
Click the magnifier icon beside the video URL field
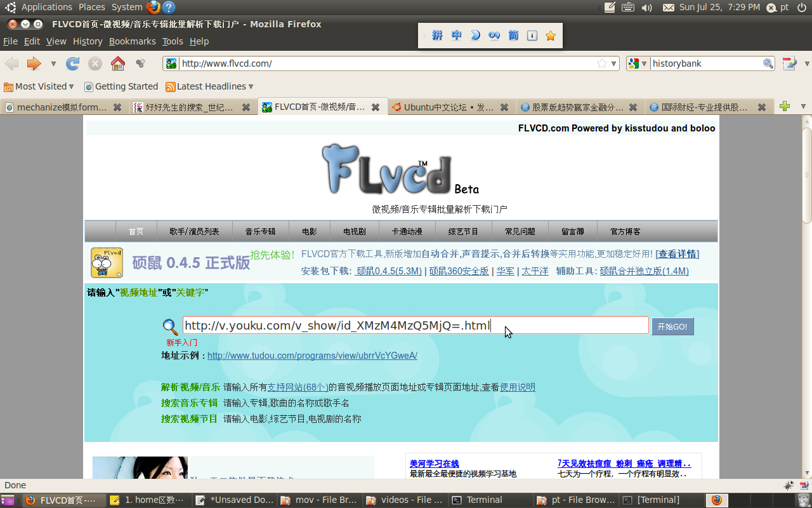171,327
